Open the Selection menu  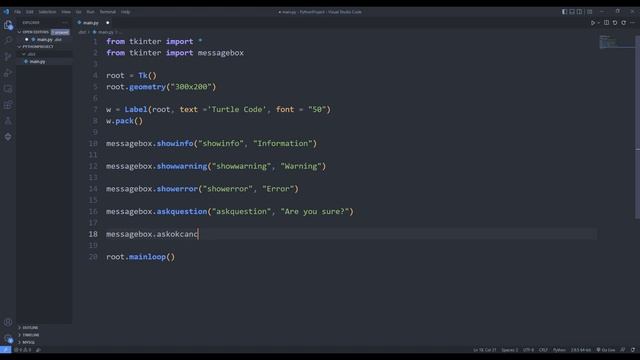[x=47, y=12]
